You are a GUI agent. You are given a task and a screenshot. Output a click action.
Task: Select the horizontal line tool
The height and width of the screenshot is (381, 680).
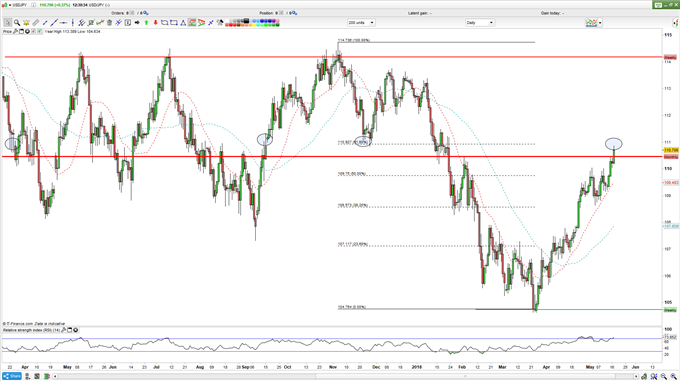(x=63, y=23)
